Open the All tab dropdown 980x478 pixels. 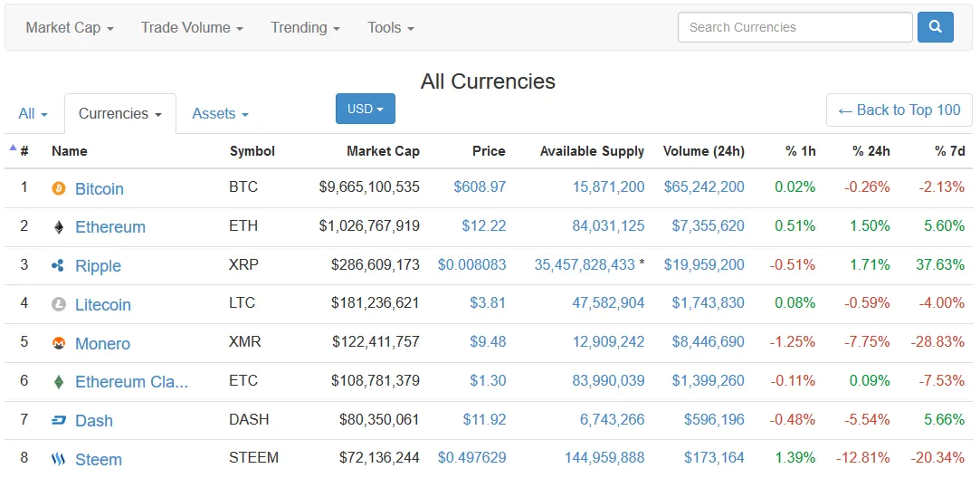coord(33,114)
